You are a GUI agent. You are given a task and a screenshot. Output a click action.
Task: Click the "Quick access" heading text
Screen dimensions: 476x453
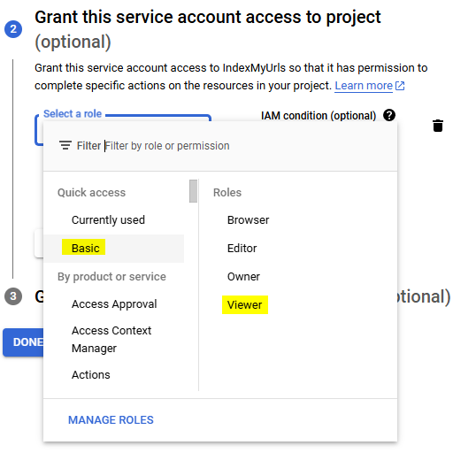click(x=91, y=193)
